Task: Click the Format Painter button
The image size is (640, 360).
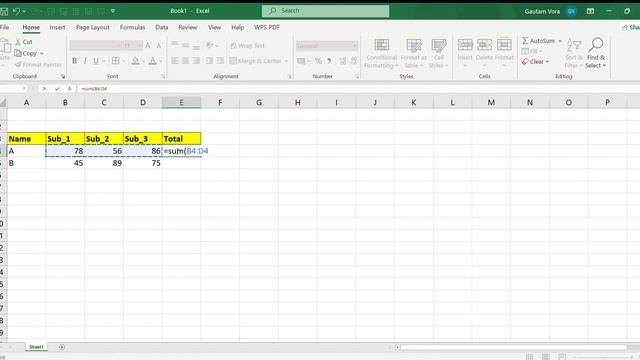Action: (x=38, y=64)
